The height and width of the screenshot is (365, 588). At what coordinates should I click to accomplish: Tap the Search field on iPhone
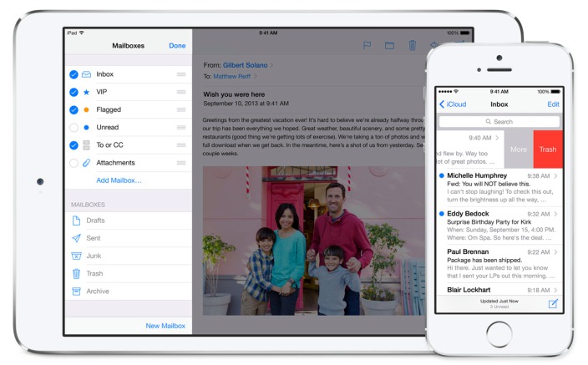[x=499, y=122]
